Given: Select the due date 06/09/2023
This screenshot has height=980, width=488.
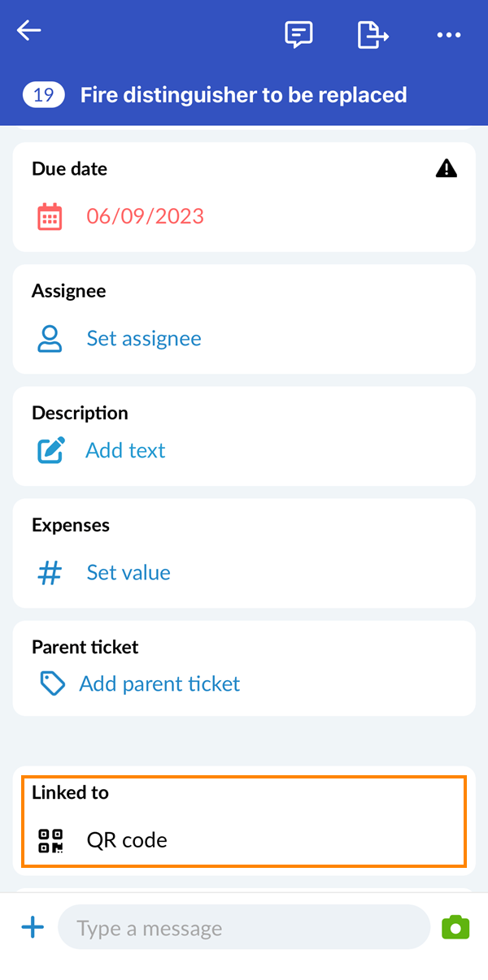Looking at the screenshot, I should click(x=145, y=216).
